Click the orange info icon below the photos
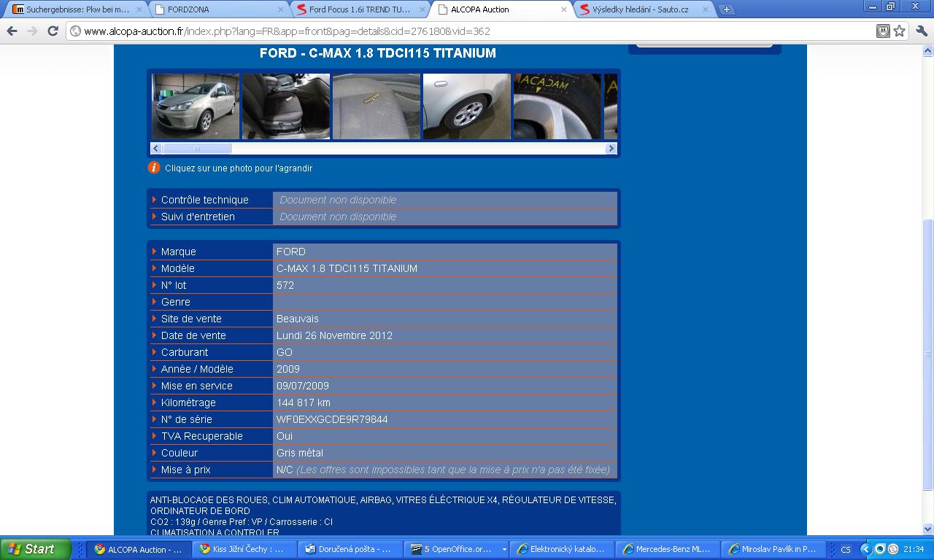Screen dimensions: 934x560 pyautogui.click(x=154, y=168)
